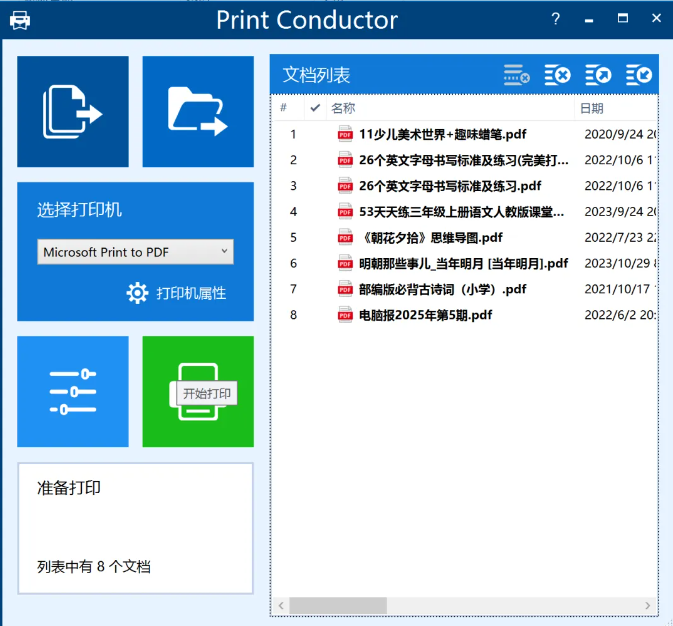Click PDF icon of 电脑报2025年第5期
Image resolution: width=673 pixels, height=626 pixels.
pyautogui.click(x=345, y=314)
